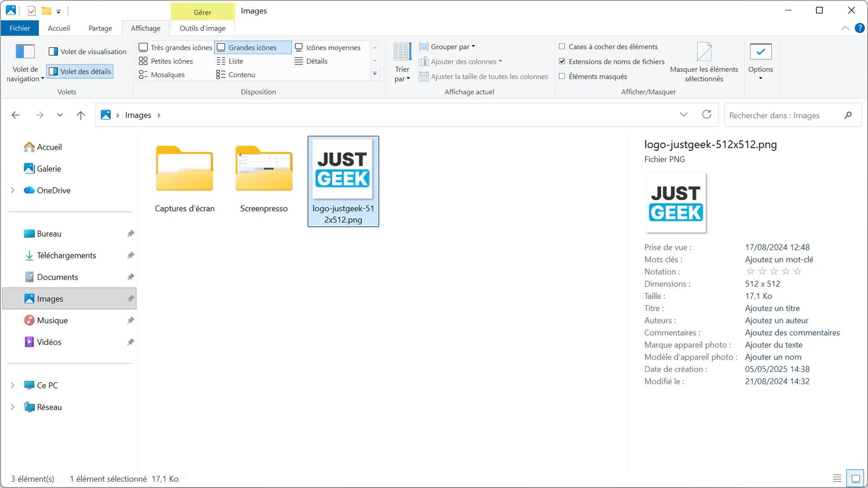The height and width of the screenshot is (488, 868).
Task: Go up one folder level
Action: (x=81, y=115)
